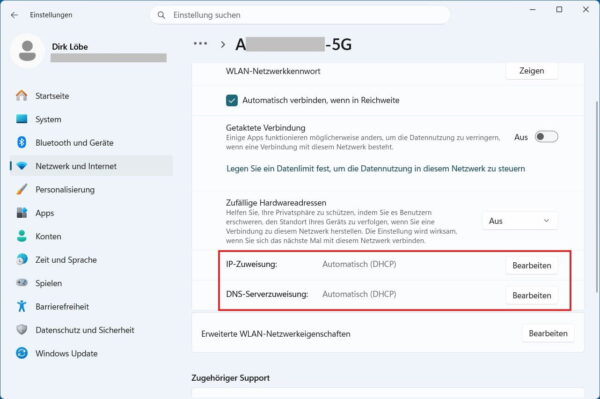
Task: Click the Zugehöriger Support heading
Action: [231, 378]
